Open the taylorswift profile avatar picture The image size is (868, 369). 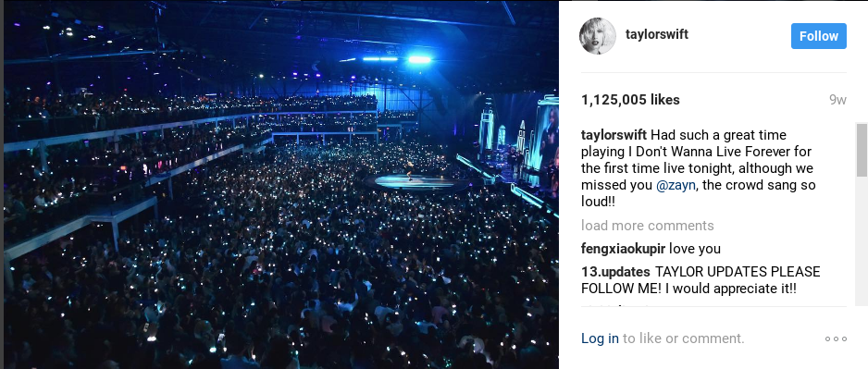(x=597, y=36)
